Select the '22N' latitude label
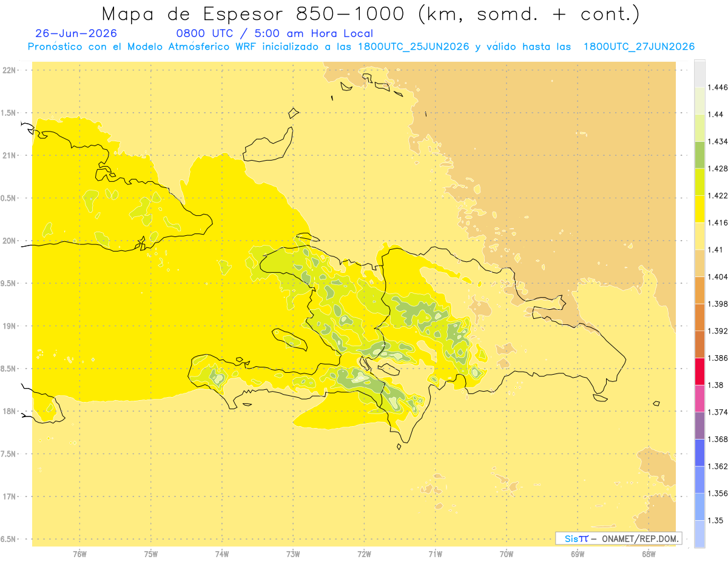Screen dimensions: 728x562 click(10, 70)
